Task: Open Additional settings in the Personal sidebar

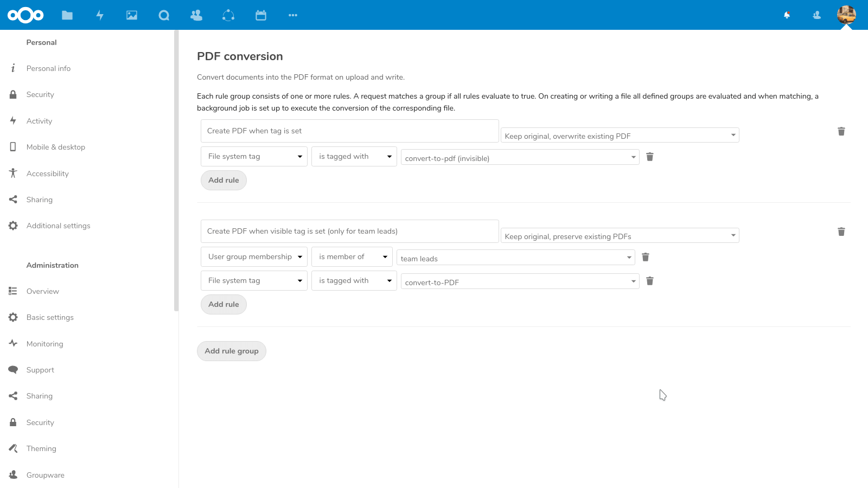Action: (58, 226)
